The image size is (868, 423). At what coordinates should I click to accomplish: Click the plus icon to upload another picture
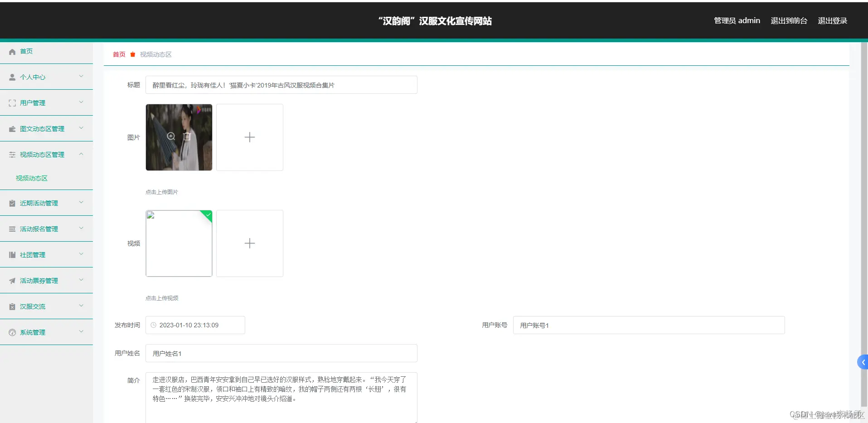(250, 137)
